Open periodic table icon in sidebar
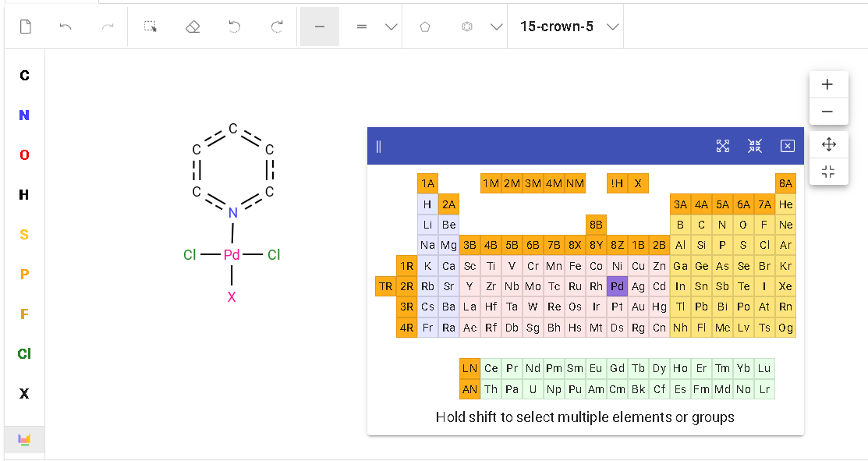This screenshot has height=461, width=868. [x=24, y=440]
